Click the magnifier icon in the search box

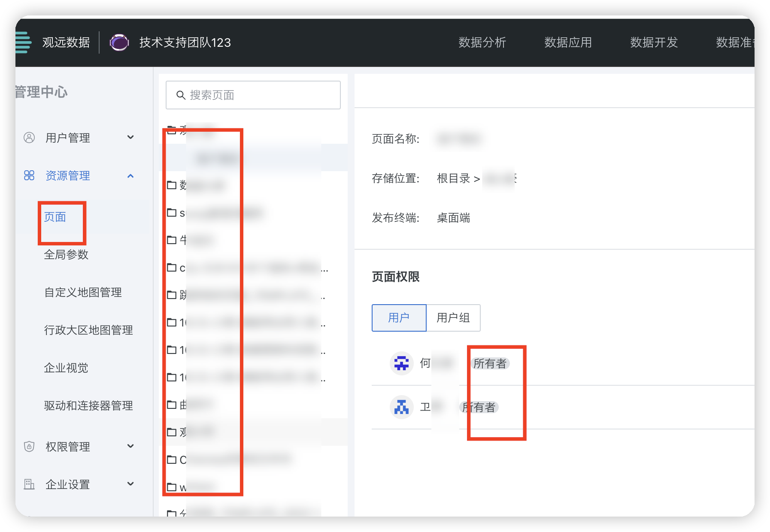181,95
